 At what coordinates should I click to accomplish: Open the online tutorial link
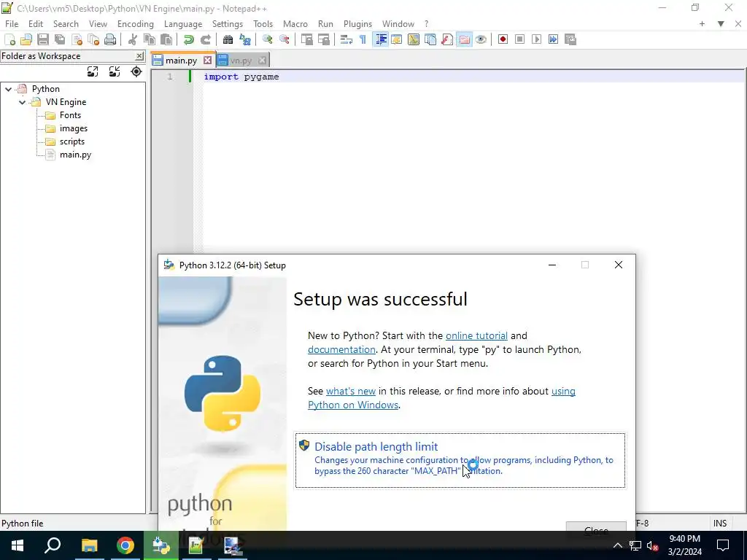[x=476, y=335]
